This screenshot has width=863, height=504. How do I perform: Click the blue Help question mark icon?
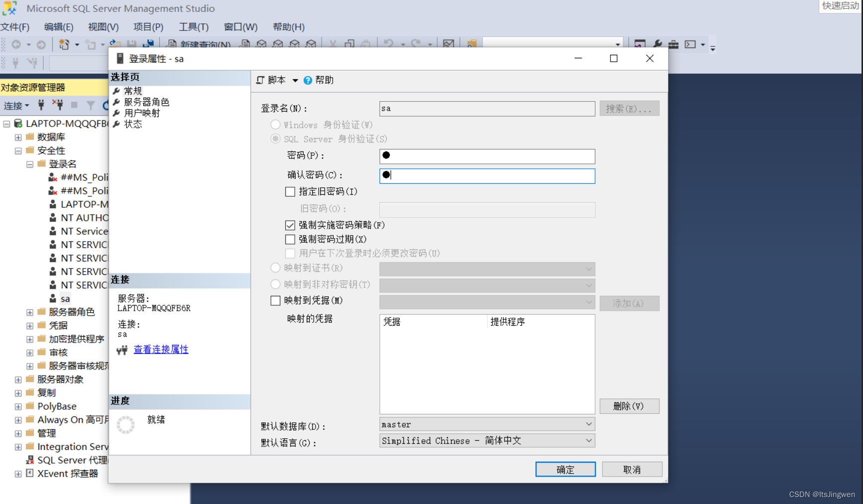tap(308, 80)
